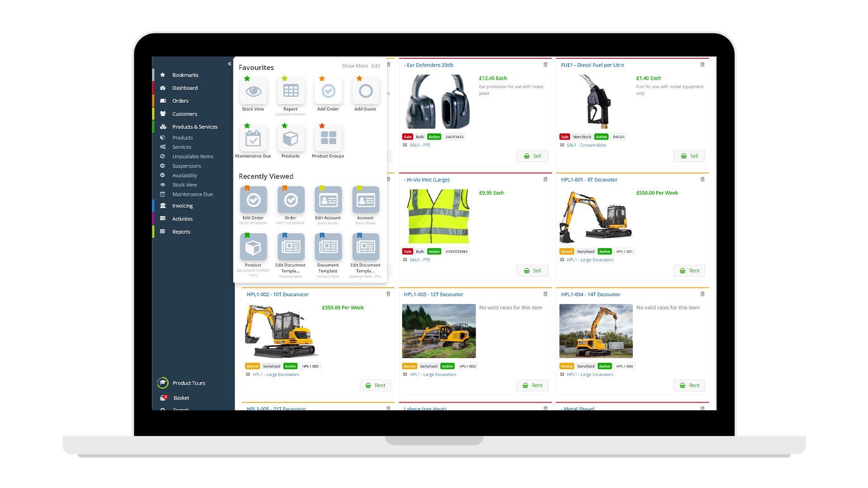Select the Products menu item in sidebar
The image size is (868, 488).
point(183,138)
